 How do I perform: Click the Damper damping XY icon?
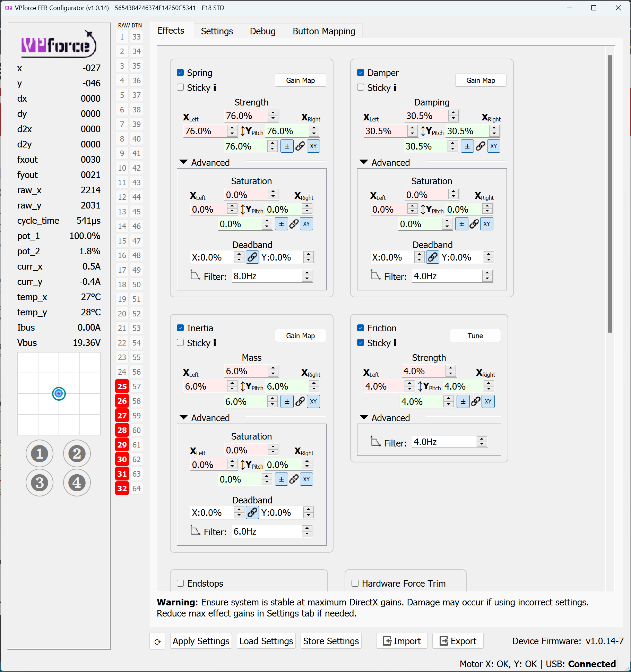(x=494, y=146)
